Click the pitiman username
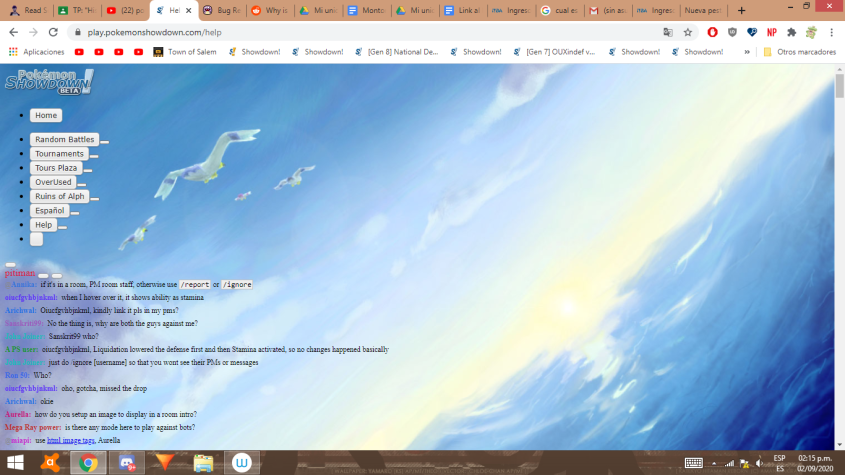Image resolution: width=845 pixels, height=475 pixels. pyautogui.click(x=19, y=272)
